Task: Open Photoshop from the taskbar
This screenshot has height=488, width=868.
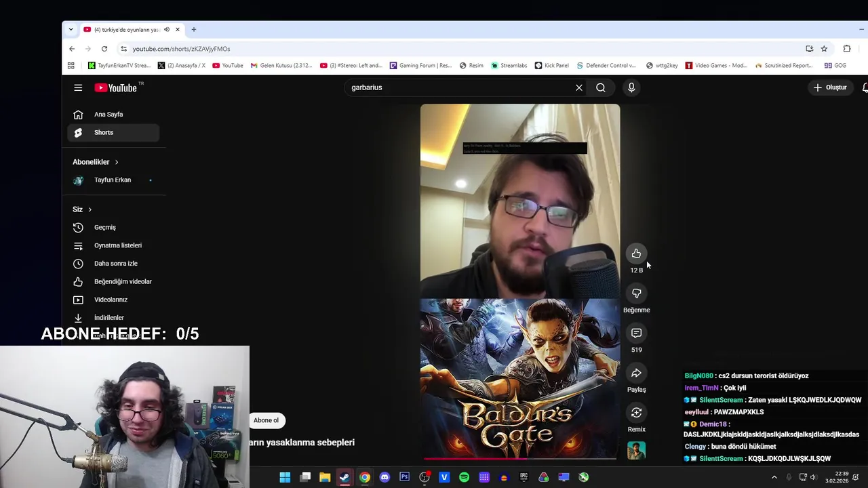Action: 405,477
